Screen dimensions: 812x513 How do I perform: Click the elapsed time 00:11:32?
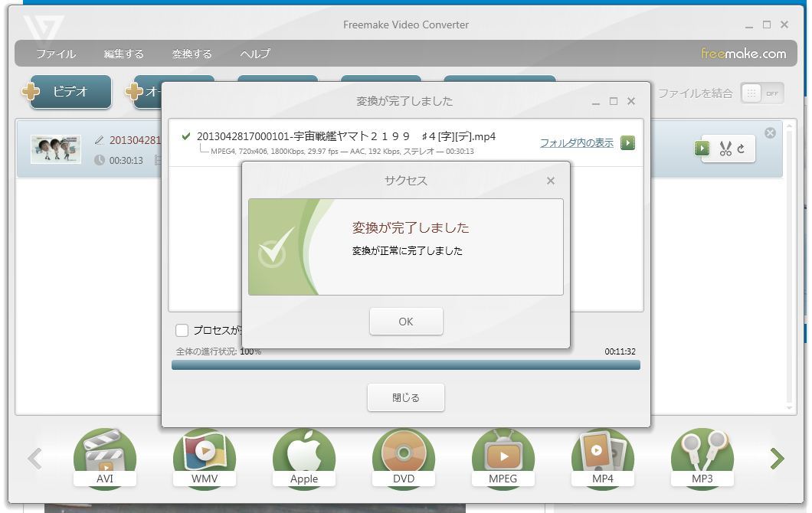(x=620, y=351)
